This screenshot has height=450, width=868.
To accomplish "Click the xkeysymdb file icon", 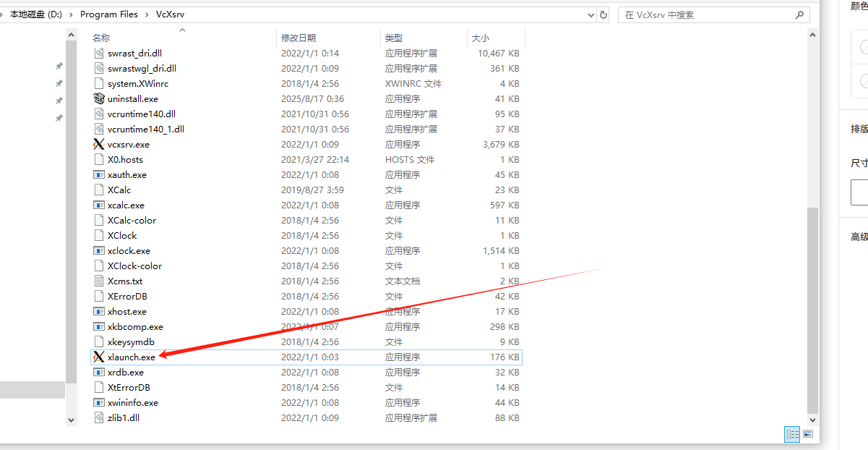I will [x=100, y=342].
